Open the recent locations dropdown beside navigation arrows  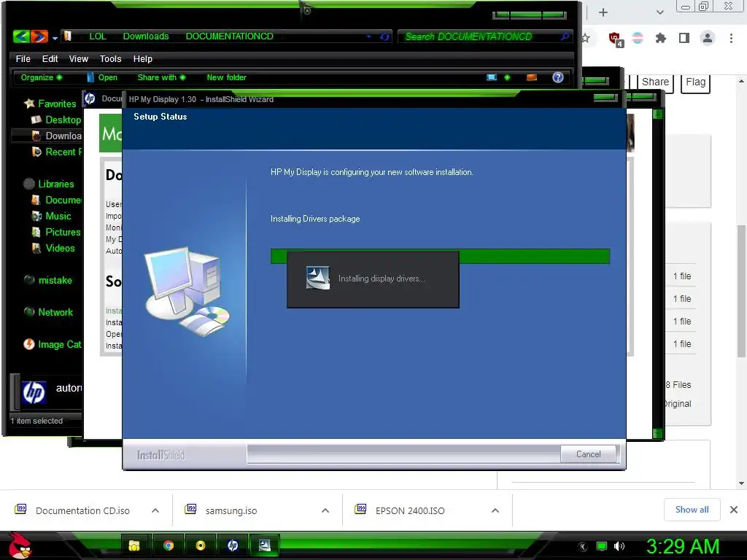(x=55, y=38)
